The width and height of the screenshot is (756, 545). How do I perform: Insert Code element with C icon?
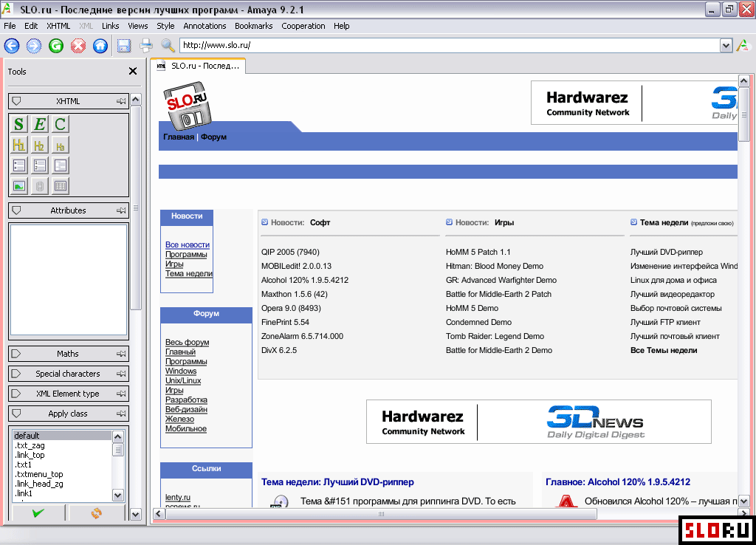[x=61, y=124]
